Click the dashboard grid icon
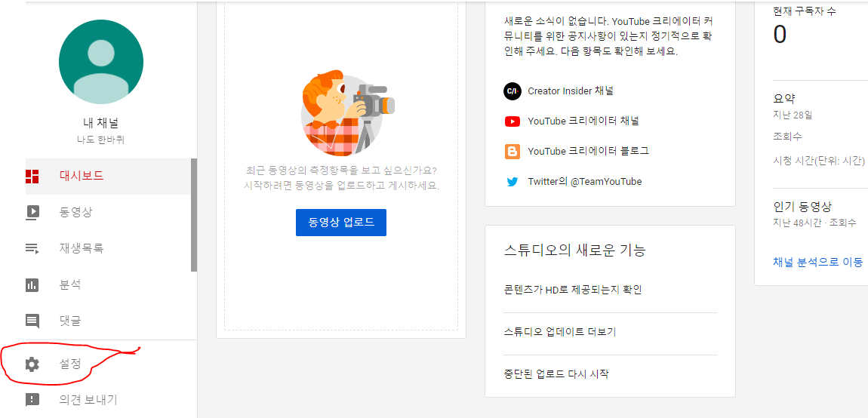 pyautogui.click(x=32, y=177)
